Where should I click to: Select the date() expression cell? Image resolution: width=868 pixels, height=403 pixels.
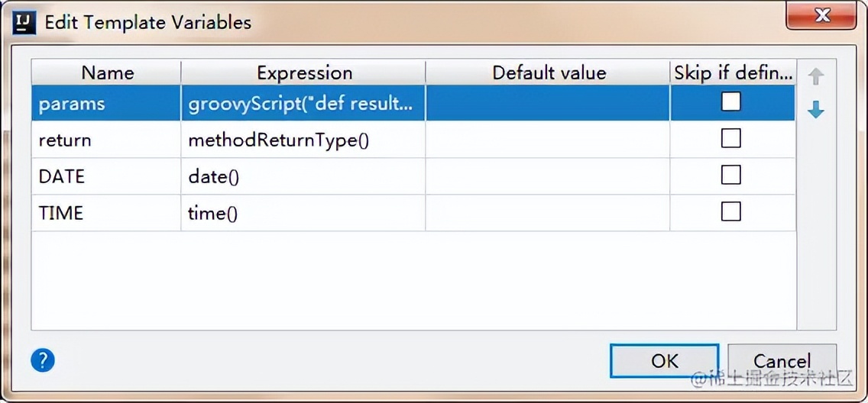pos(303,176)
